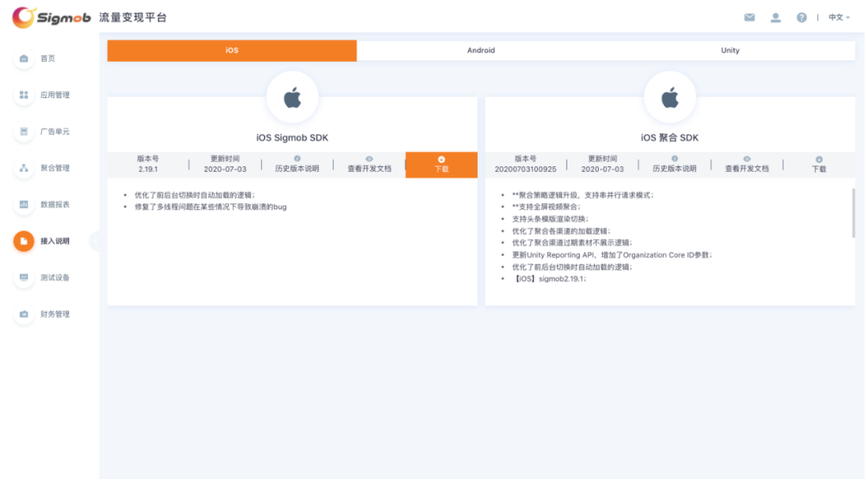The image size is (868, 479).
Task: Open 查看开发文档 for iOS 聚合 SDK
Action: [x=747, y=165]
